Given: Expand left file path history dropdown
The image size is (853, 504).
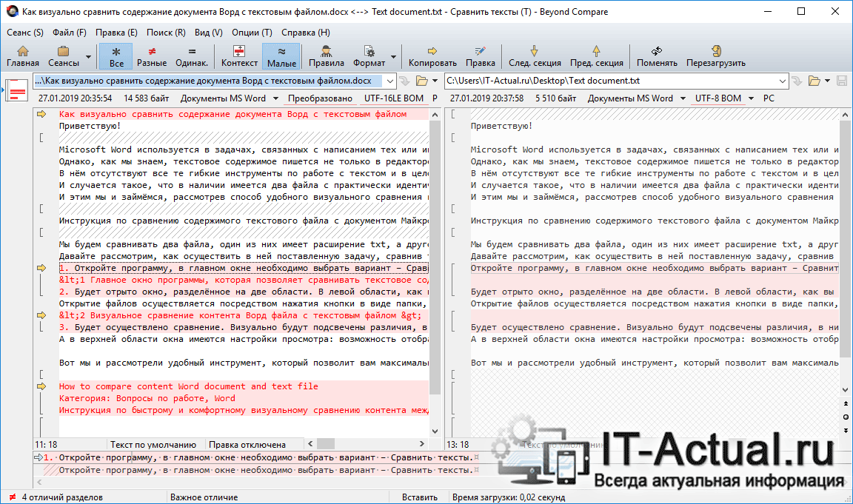Looking at the screenshot, I should click(390, 81).
